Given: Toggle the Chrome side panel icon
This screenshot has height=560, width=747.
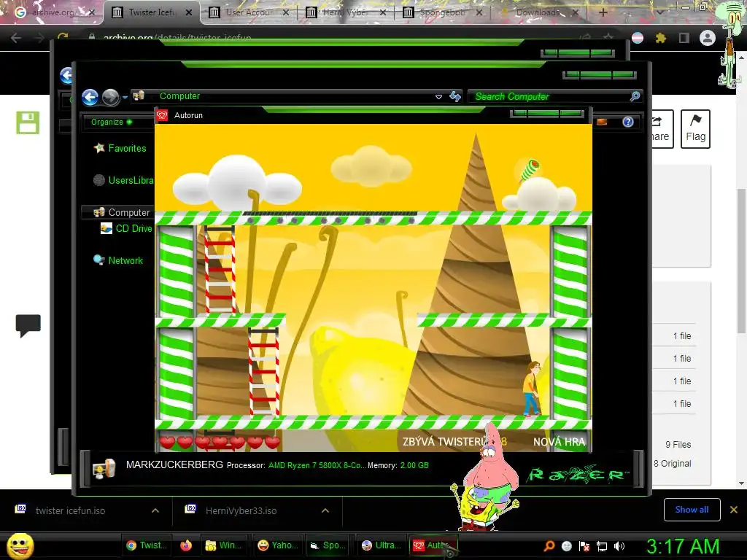Looking at the screenshot, I should click(684, 38).
